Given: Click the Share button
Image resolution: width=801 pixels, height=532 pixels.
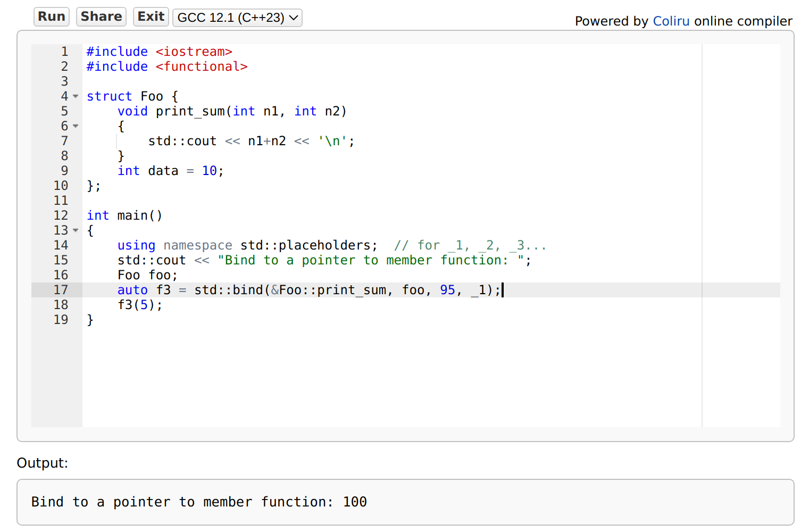Looking at the screenshot, I should [x=101, y=17].
